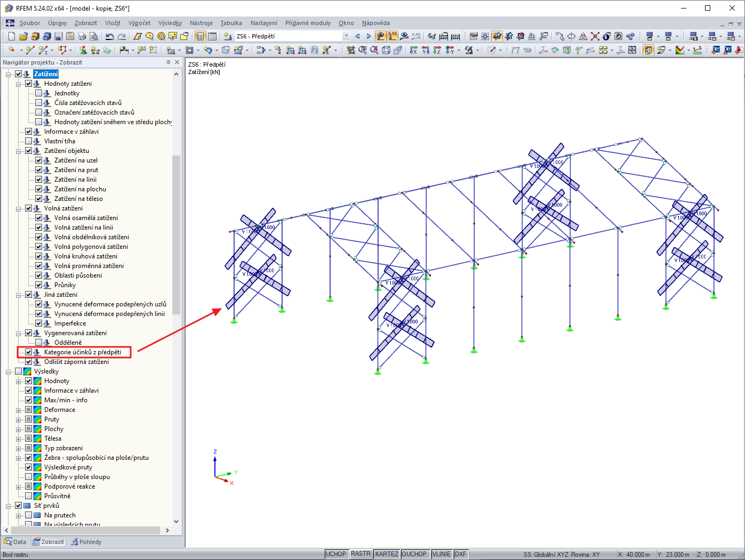The image size is (745, 560).
Task: Click the isometric view cube icon
Action: pyautogui.click(x=386, y=50)
